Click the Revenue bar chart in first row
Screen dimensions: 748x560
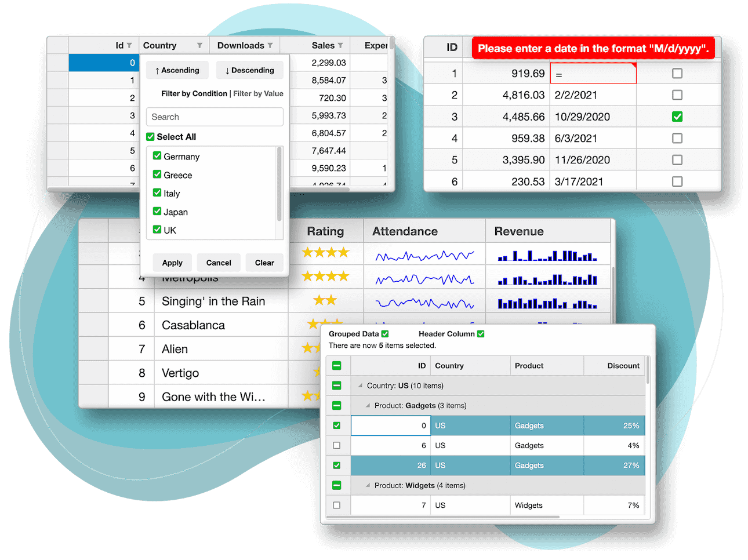[x=547, y=256]
